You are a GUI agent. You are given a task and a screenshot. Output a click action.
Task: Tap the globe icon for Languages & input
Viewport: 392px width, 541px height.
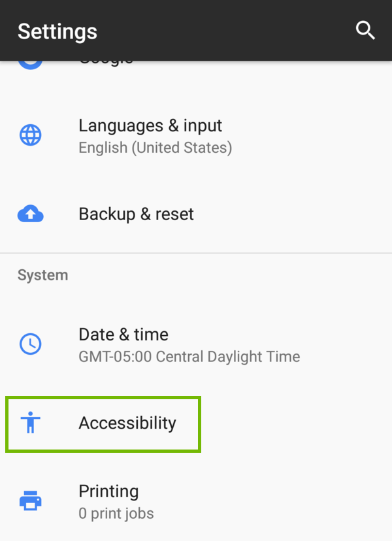coord(31,135)
